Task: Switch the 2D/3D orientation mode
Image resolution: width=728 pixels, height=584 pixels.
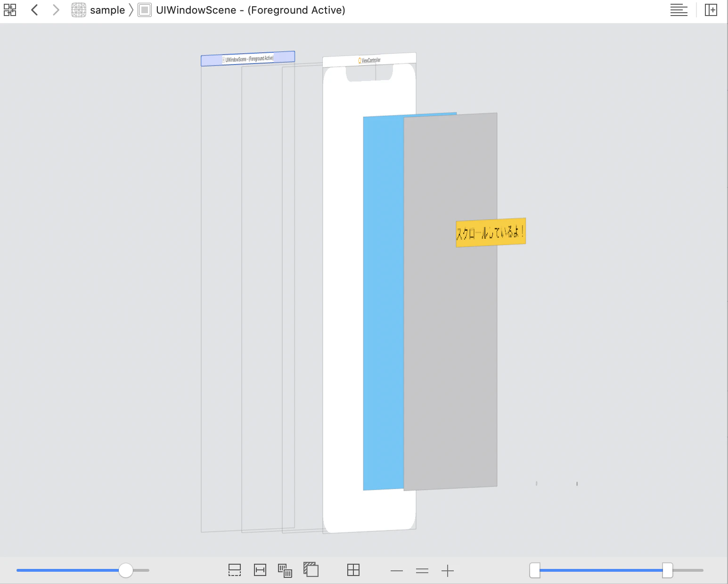Action: pos(311,570)
